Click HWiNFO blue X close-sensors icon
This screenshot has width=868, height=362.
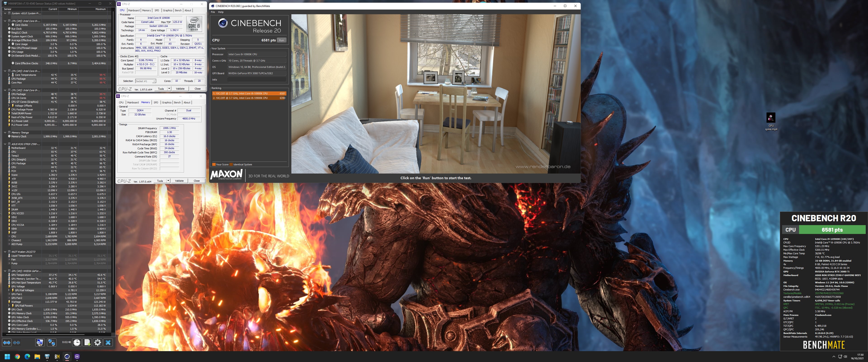pyautogui.click(x=108, y=343)
